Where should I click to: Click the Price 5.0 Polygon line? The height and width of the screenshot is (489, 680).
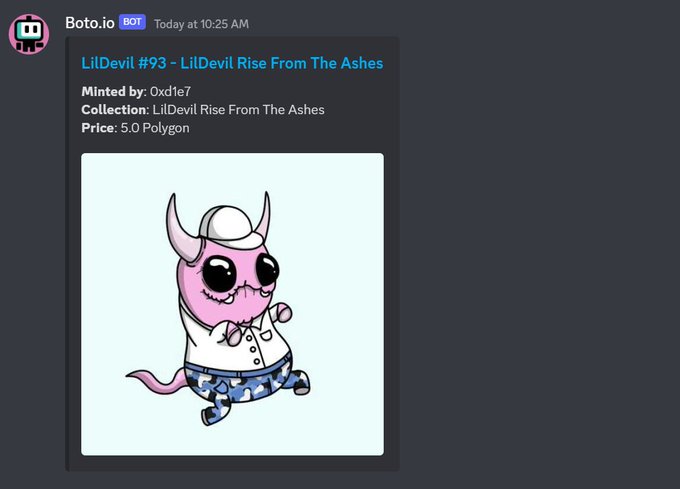click(x=135, y=128)
